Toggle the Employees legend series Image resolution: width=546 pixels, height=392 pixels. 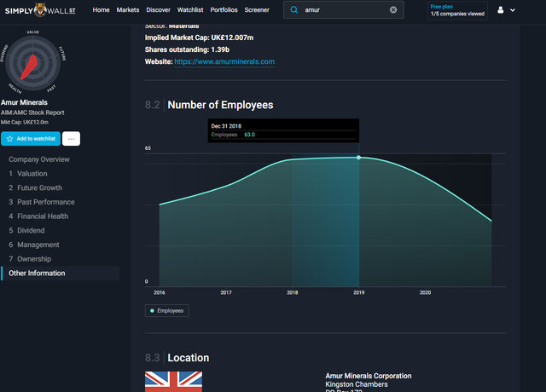point(167,310)
